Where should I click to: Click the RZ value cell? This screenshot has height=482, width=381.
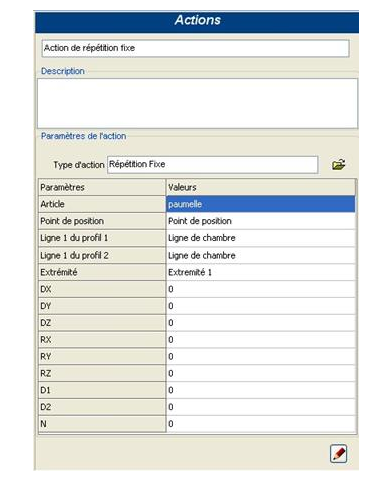coord(261,373)
